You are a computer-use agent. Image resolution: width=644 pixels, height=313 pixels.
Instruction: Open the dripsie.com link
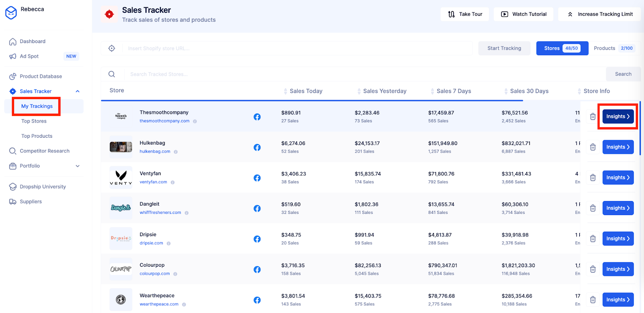[x=151, y=243]
